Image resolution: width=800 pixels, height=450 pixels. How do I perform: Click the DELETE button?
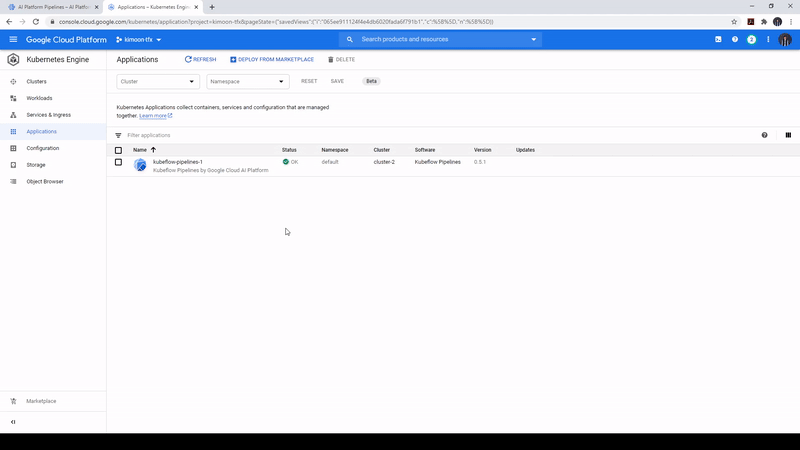coord(341,60)
